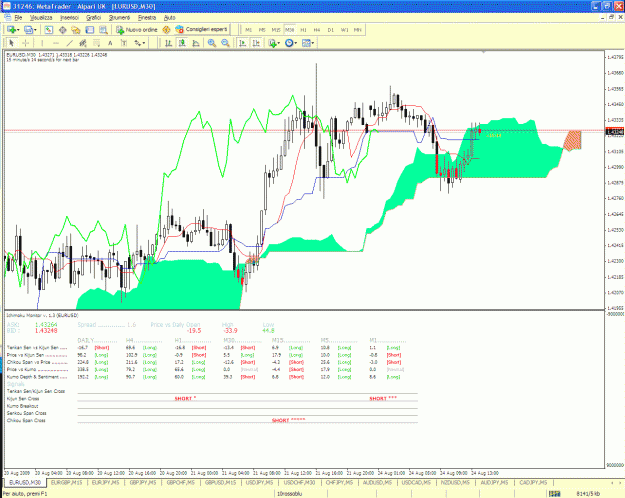Open the Visualizza menu
This screenshot has width=625, height=498.
pyautogui.click(x=41, y=18)
